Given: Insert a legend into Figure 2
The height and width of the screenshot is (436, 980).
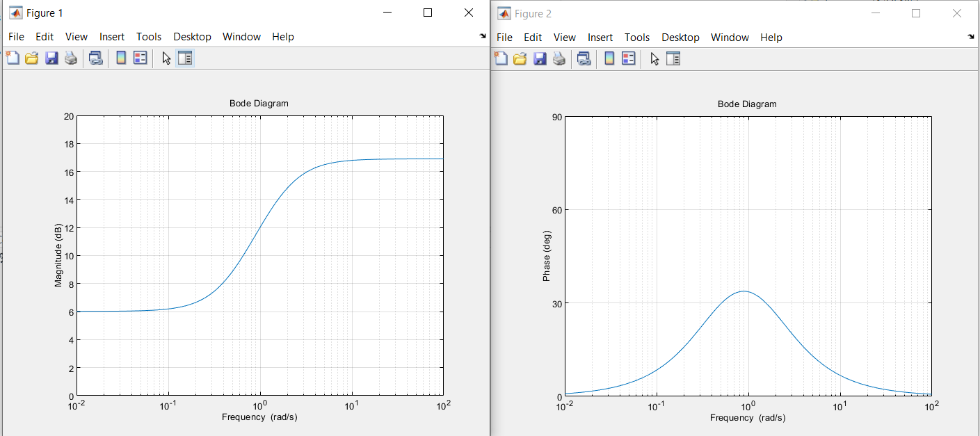Looking at the screenshot, I should 627,58.
